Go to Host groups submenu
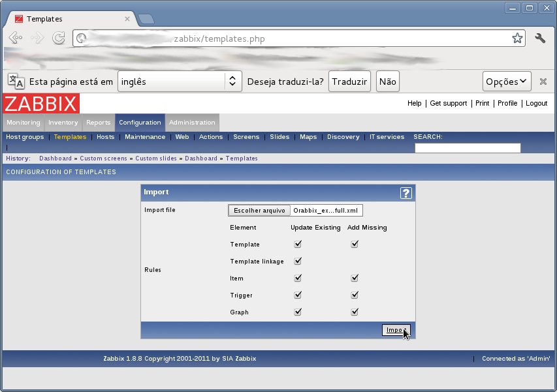 (25, 137)
